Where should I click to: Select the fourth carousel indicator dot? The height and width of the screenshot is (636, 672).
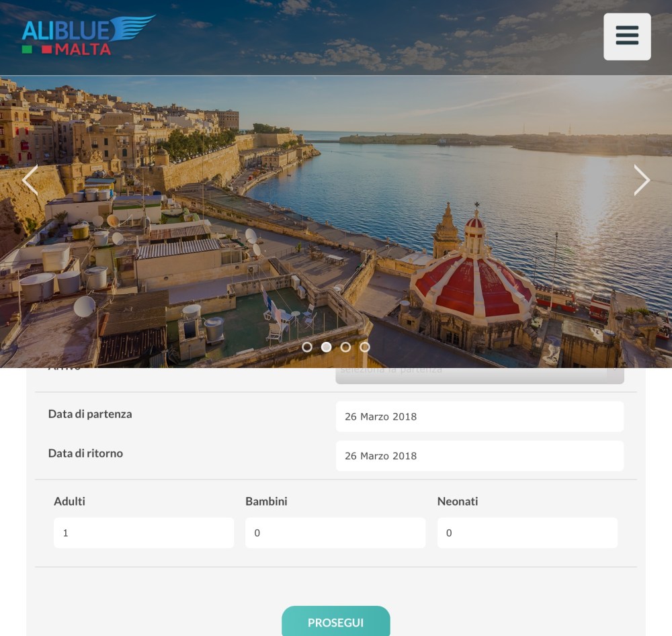point(365,347)
